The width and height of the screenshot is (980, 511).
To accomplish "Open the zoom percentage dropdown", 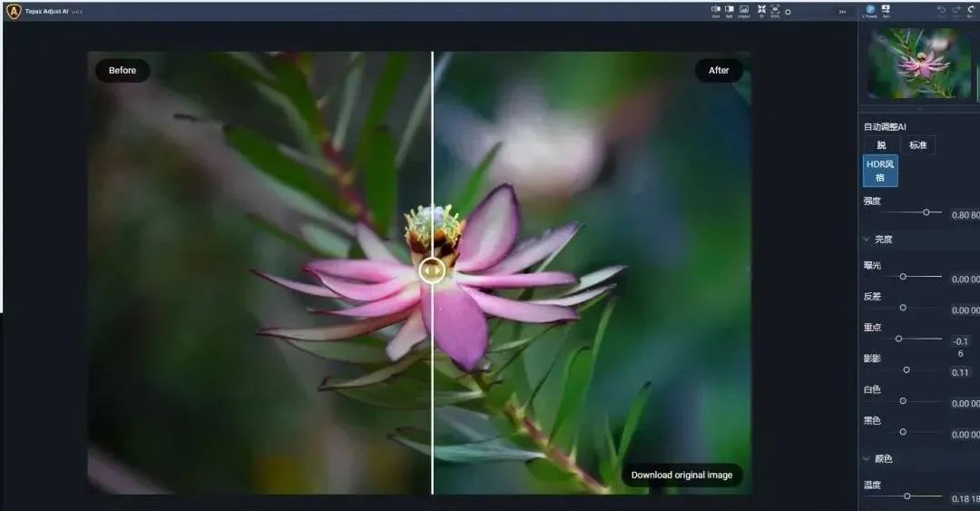I will pyautogui.click(x=842, y=12).
